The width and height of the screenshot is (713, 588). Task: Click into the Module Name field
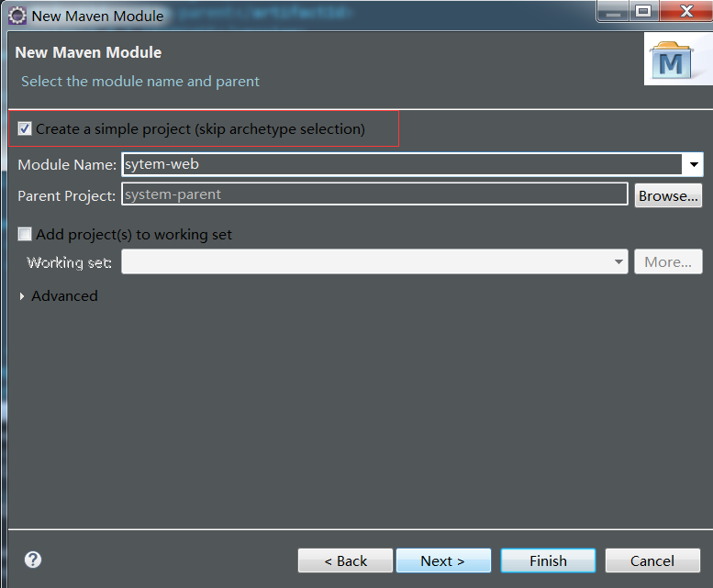[402, 164]
